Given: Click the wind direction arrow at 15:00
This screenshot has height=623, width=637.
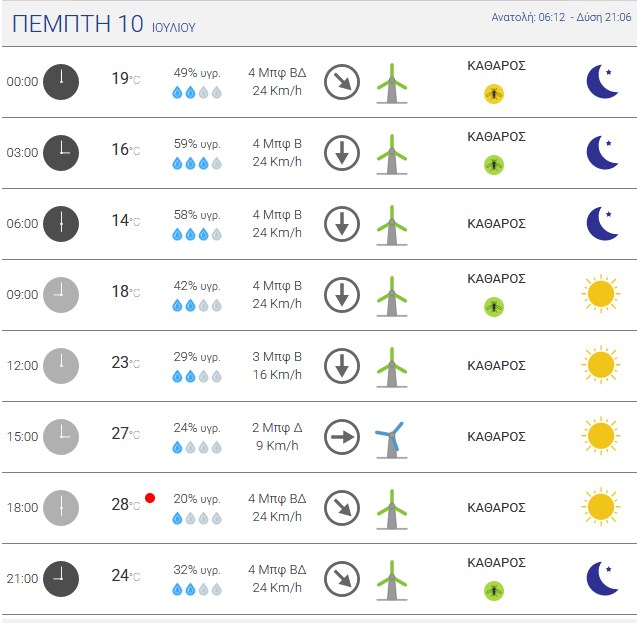Looking at the screenshot, I should click(342, 437).
